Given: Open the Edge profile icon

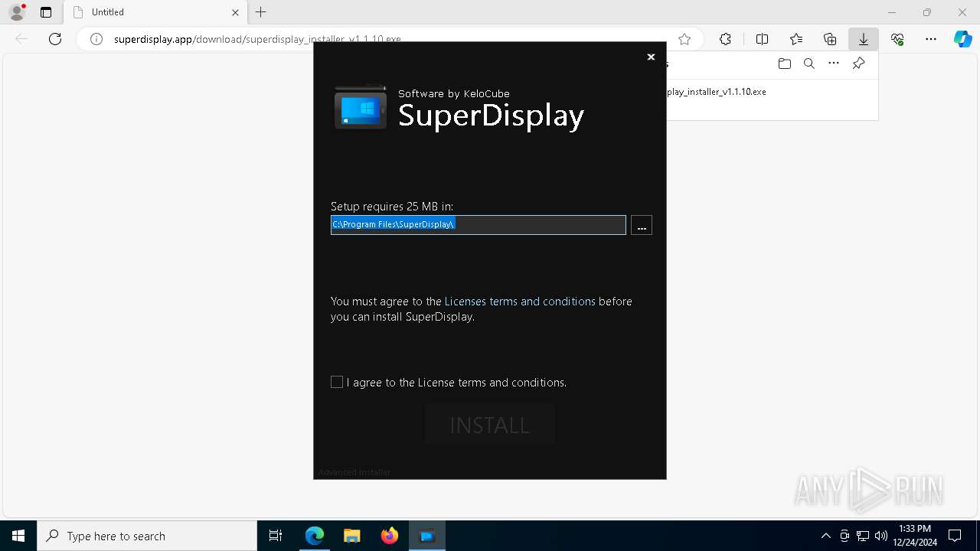Looking at the screenshot, I should [x=17, y=12].
